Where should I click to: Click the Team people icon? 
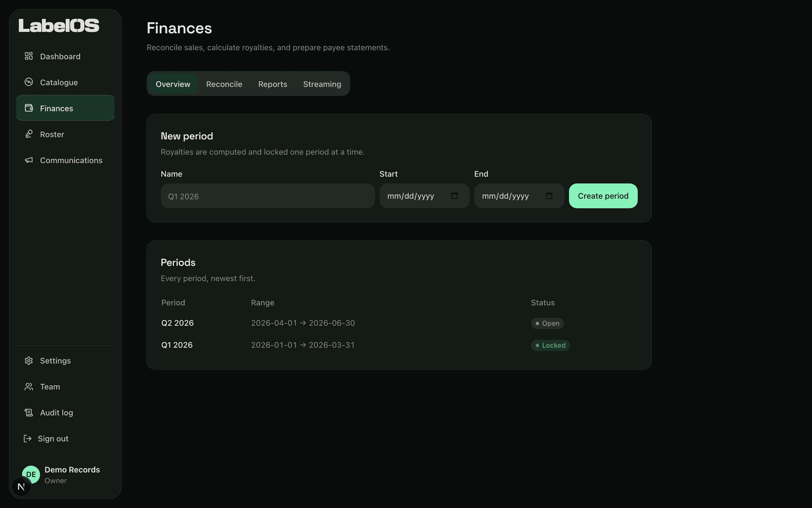point(28,386)
